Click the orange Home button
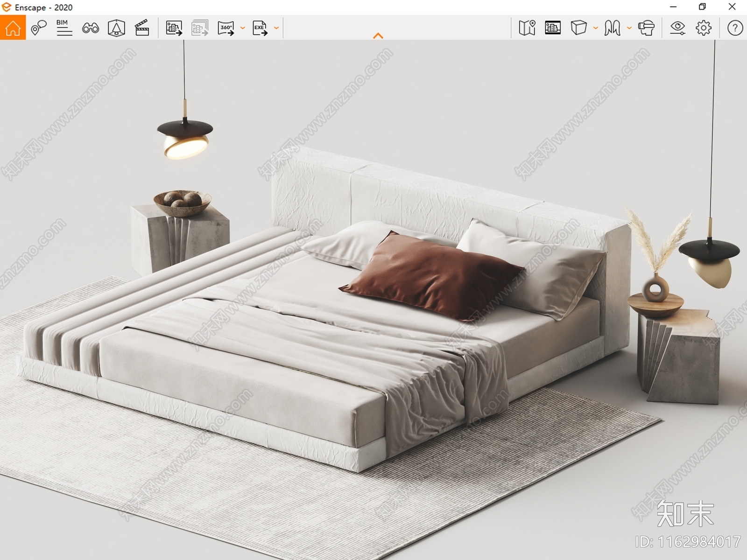 click(13, 28)
